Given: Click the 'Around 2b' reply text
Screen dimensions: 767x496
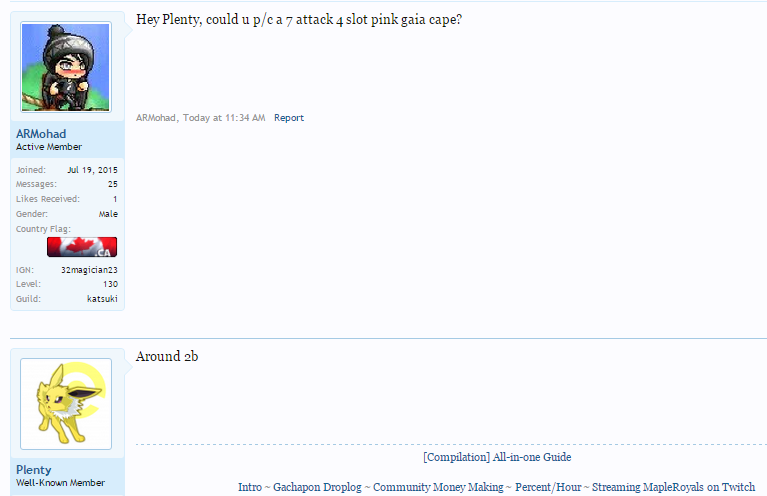Looking at the screenshot, I should pyautogui.click(x=167, y=357).
